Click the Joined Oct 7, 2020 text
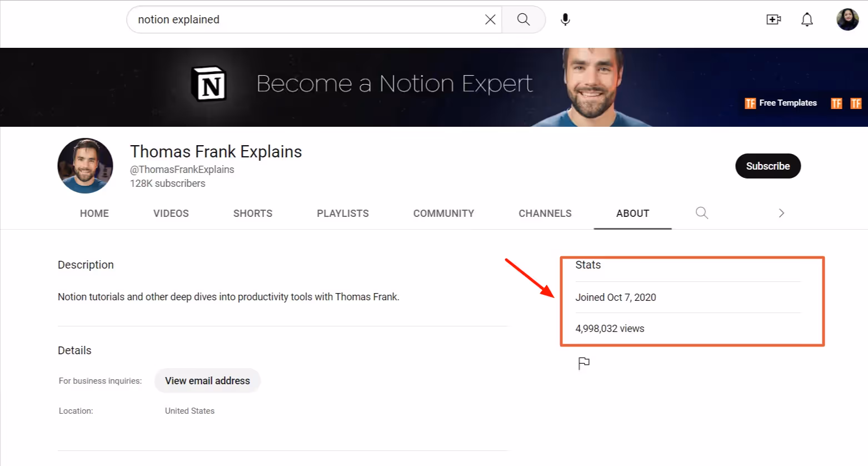 [616, 298]
